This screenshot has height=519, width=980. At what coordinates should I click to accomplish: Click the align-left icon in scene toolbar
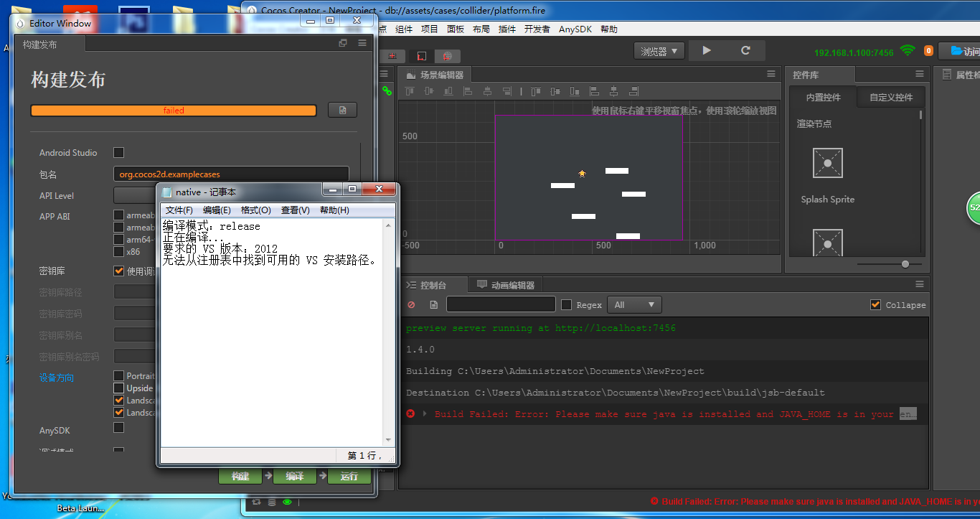click(x=468, y=91)
